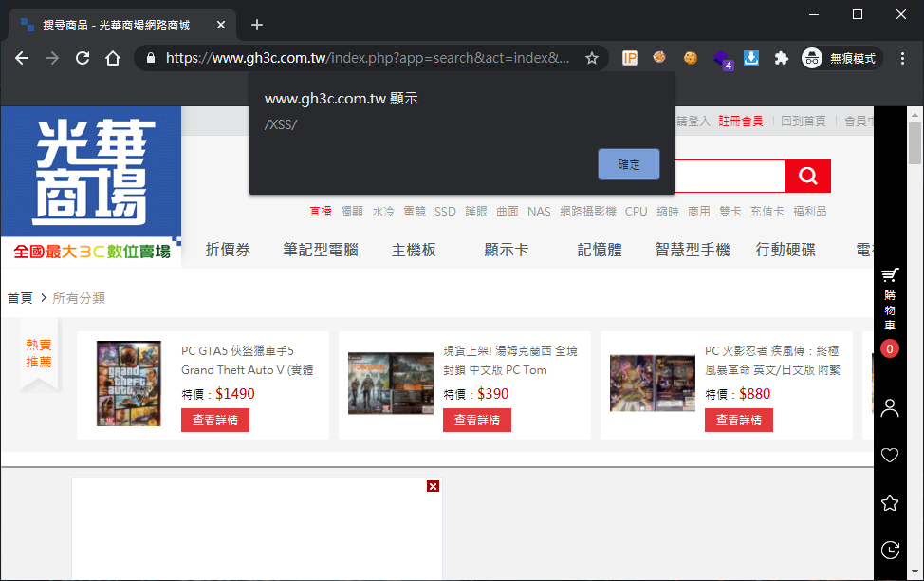This screenshot has height=581, width=924.
Task: Confirm the alert with 確定
Action: click(x=629, y=164)
